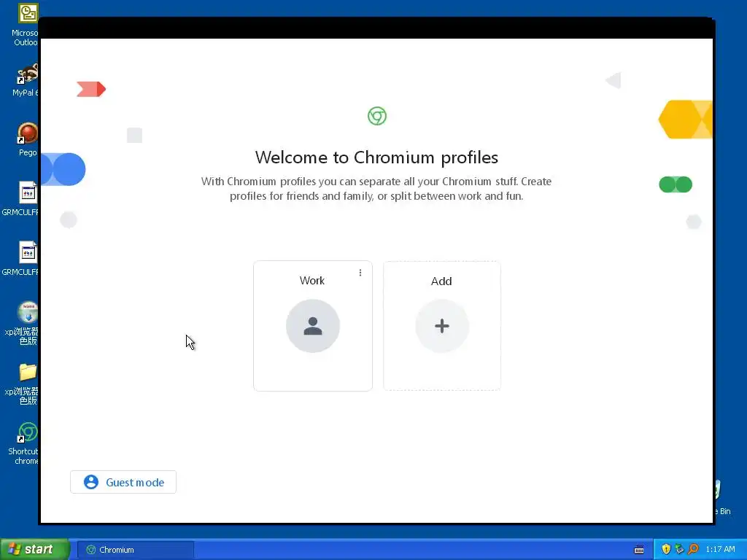Launch Guest mode

point(123,482)
